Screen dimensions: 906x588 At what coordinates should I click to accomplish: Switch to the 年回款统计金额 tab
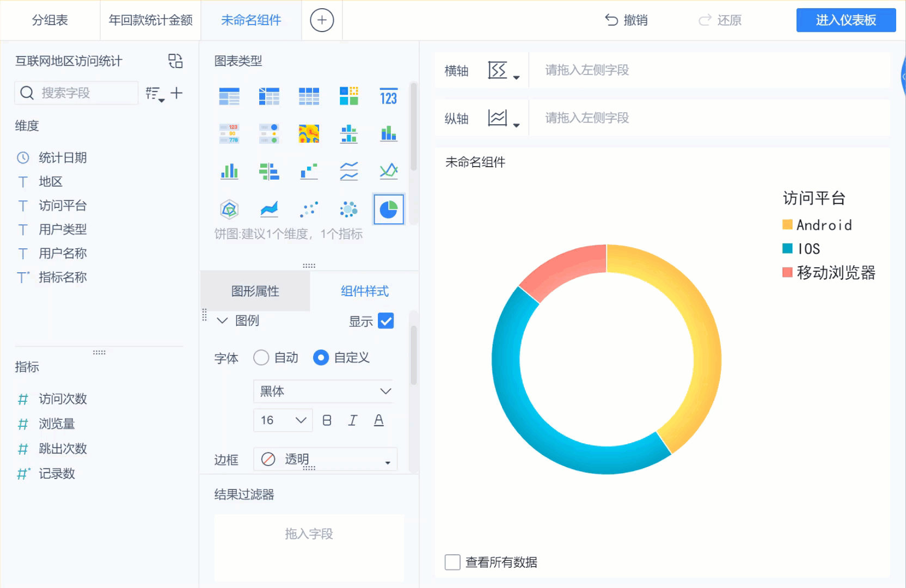click(151, 20)
